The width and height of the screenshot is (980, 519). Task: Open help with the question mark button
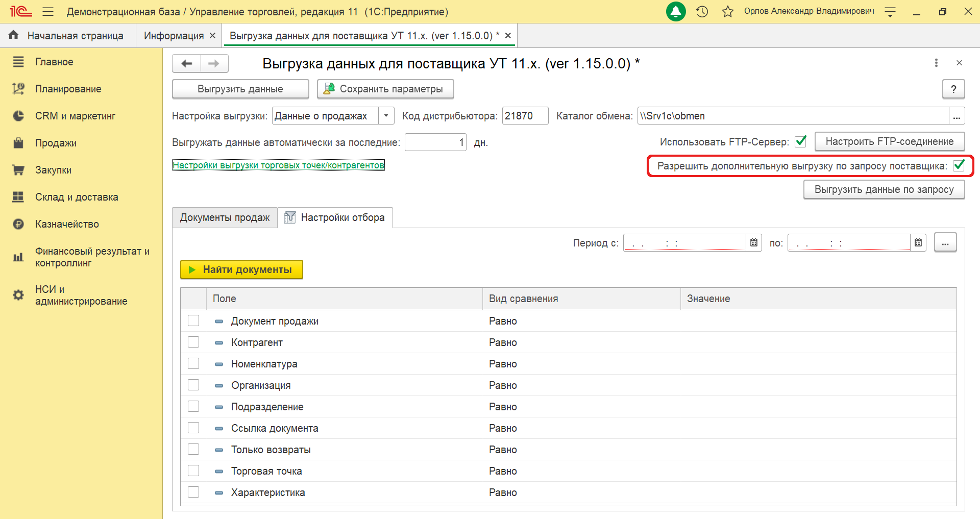953,89
